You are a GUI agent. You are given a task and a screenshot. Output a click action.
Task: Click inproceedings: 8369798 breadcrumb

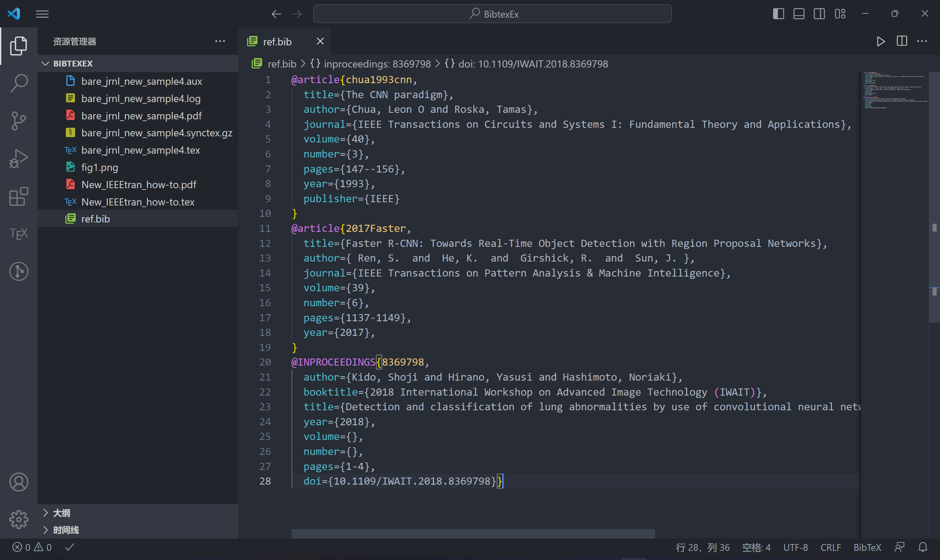pyautogui.click(x=370, y=64)
